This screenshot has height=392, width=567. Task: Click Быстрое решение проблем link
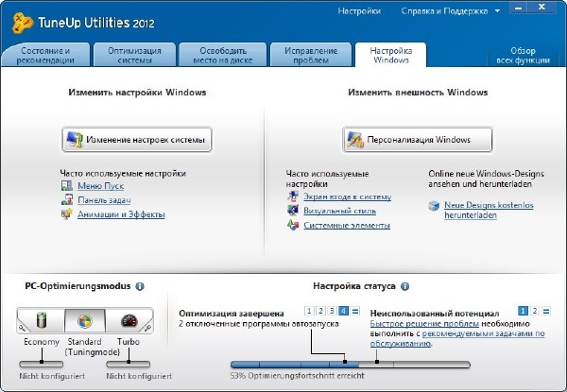(x=424, y=324)
